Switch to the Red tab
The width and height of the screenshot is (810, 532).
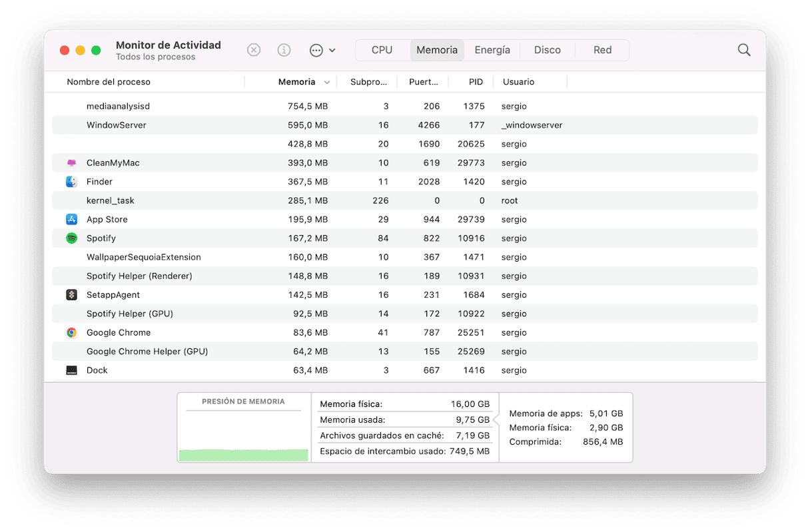pos(602,50)
